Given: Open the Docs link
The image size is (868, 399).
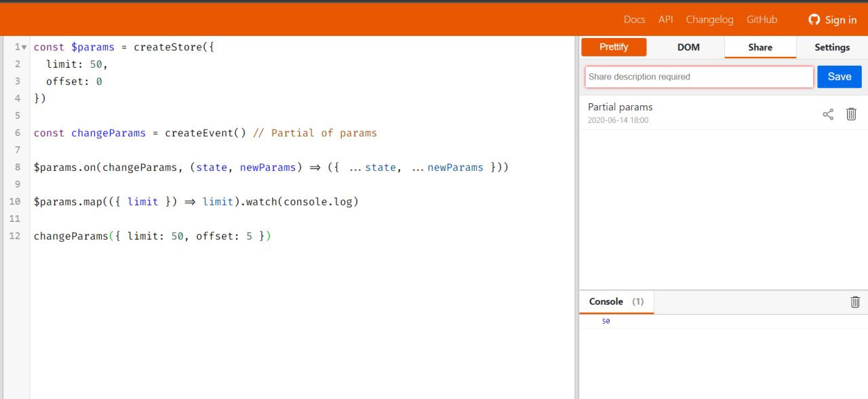Looking at the screenshot, I should (x=634, y=20).
